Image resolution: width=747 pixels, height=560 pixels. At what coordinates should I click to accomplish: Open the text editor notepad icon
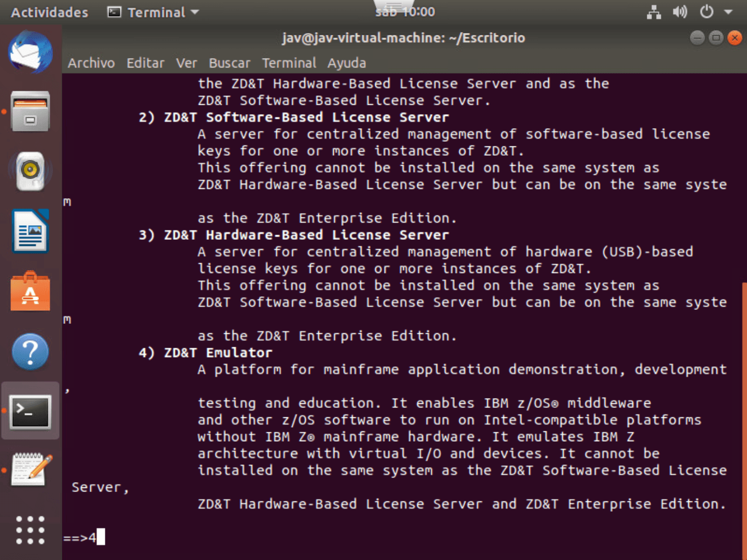tap(31, 470)
